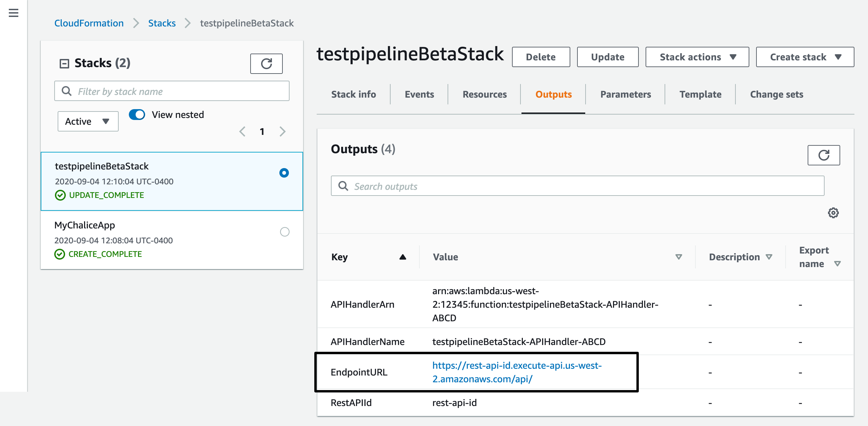Screen dimensions: 868x426
Task: Open the Create stack dropdown
Action: tap(805, 57)
